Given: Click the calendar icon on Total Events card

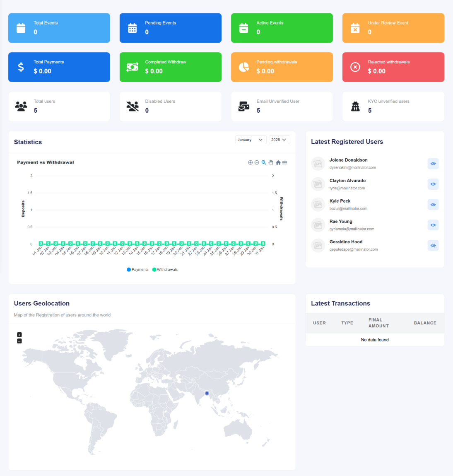Looking at the screenshot, I should click(x=21, y=28).
